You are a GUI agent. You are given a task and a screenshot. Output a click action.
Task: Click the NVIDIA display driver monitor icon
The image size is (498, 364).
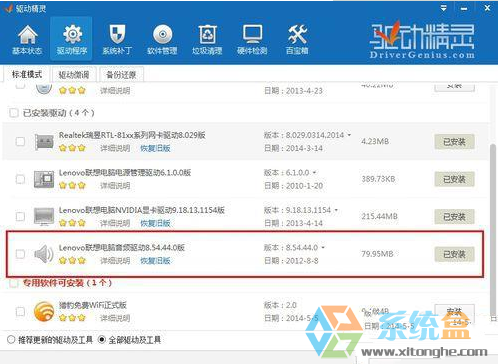(x=44, y=216)
